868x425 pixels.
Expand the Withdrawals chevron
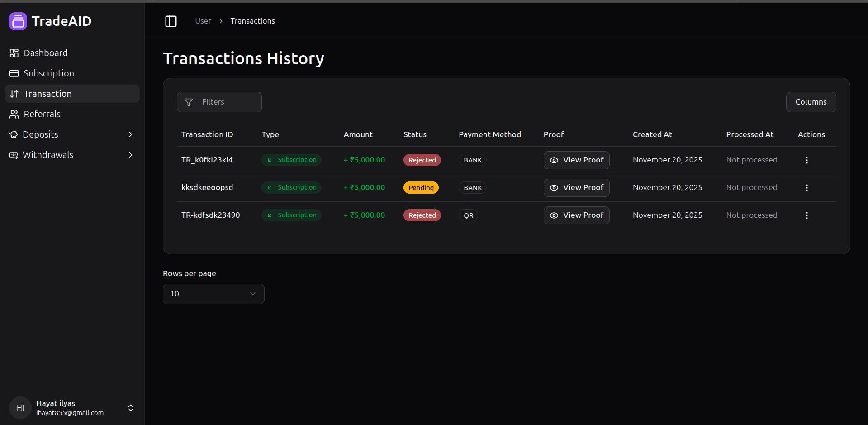click(x=131, y=155)
